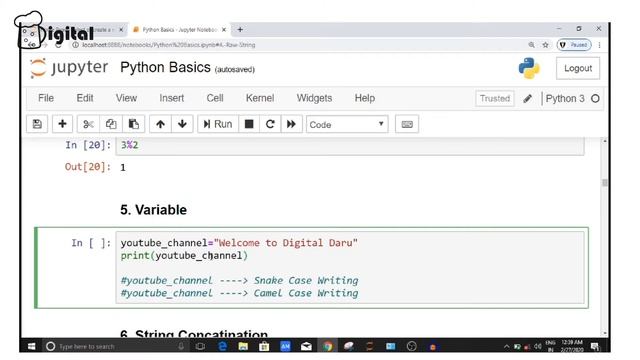
Task: Open a new browser tab with plus
Action: (240, 29)
